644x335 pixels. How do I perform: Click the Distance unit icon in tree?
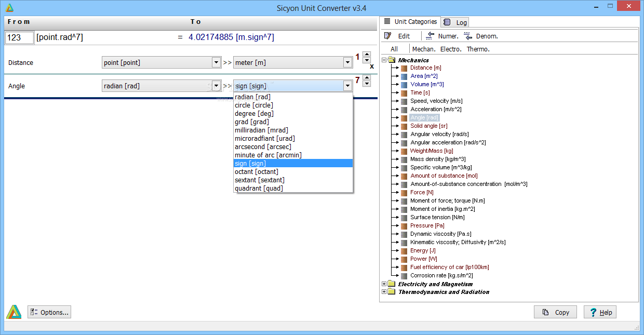click(x=404, y=68)
